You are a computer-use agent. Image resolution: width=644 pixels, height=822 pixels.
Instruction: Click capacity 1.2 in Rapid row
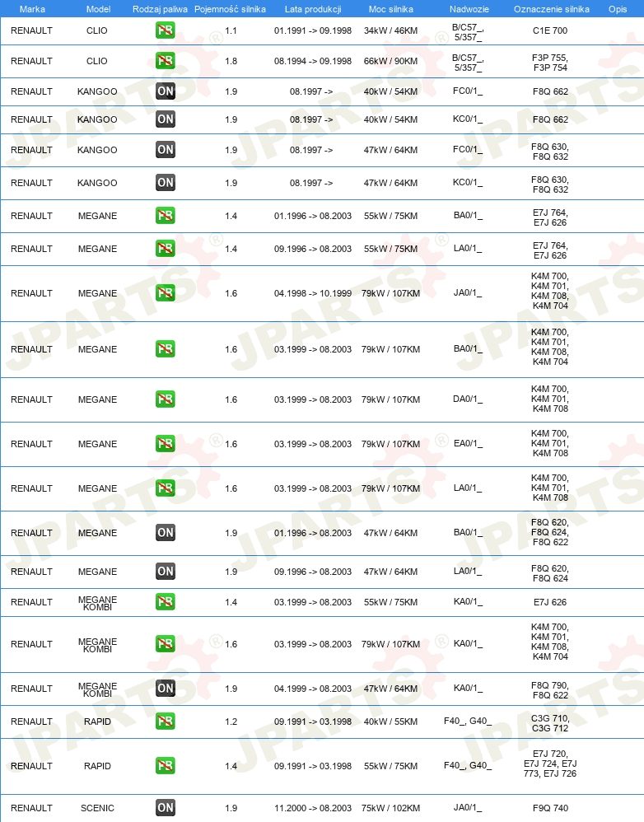tap(231, 722)
